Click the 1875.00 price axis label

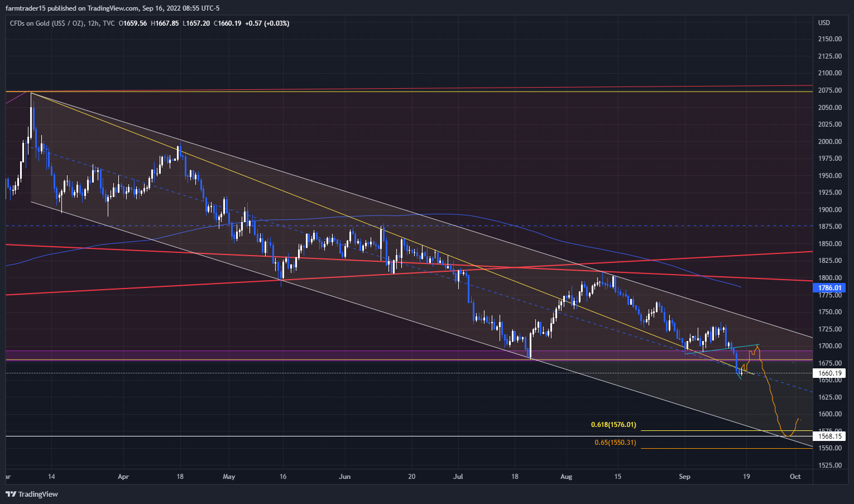coord(830,227)
